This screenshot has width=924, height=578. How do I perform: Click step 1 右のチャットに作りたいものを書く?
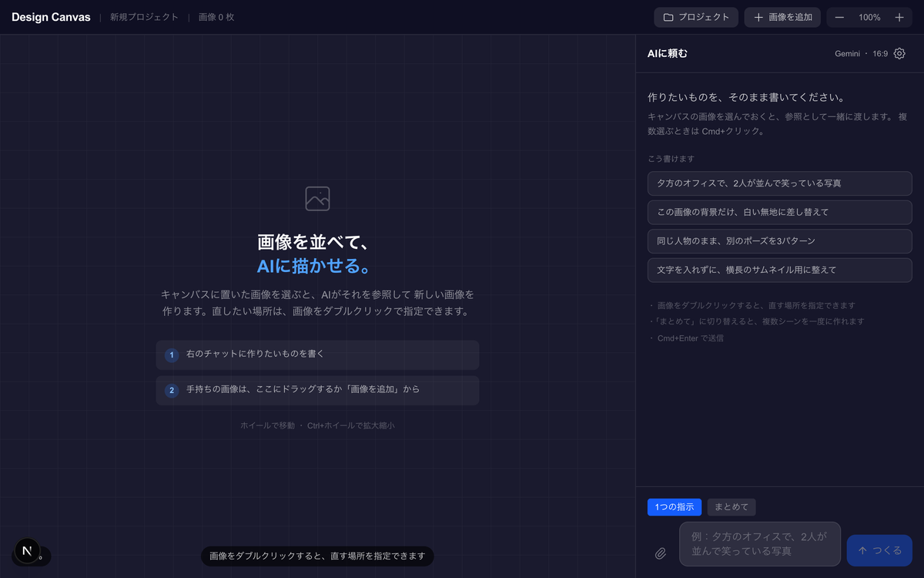click(x=317, y=355)
